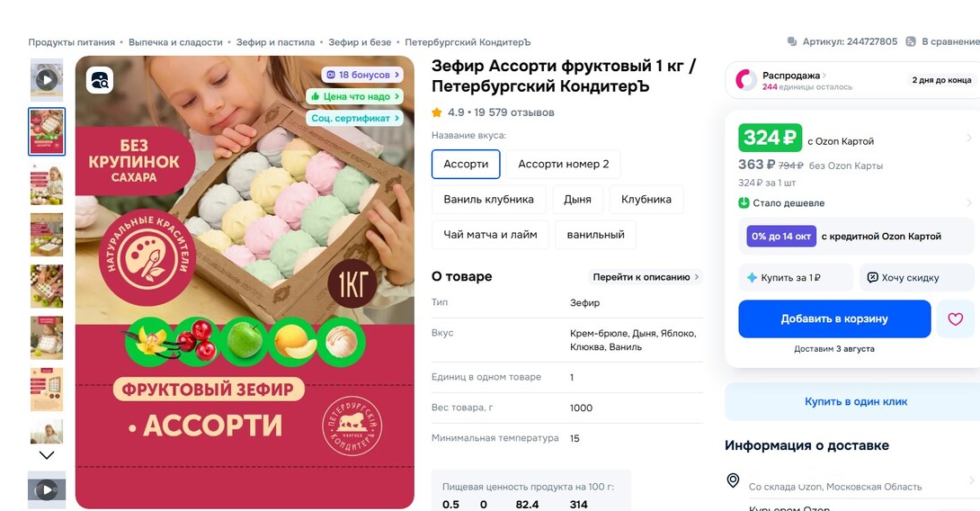The height and width of the screenshot is (511, 980).
Task: Choose the Чай матча и лайм flavor
Action: (x=490, y=235)
